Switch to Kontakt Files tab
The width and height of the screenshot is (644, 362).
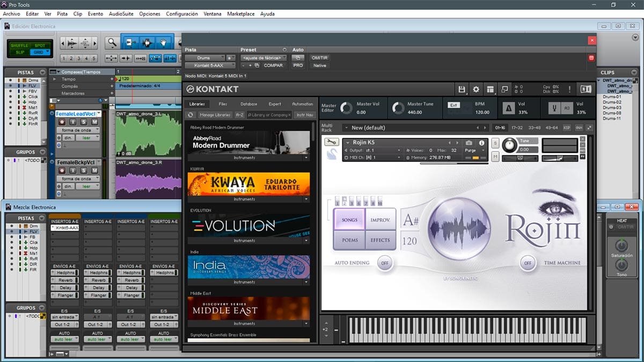tap(223, 104)
